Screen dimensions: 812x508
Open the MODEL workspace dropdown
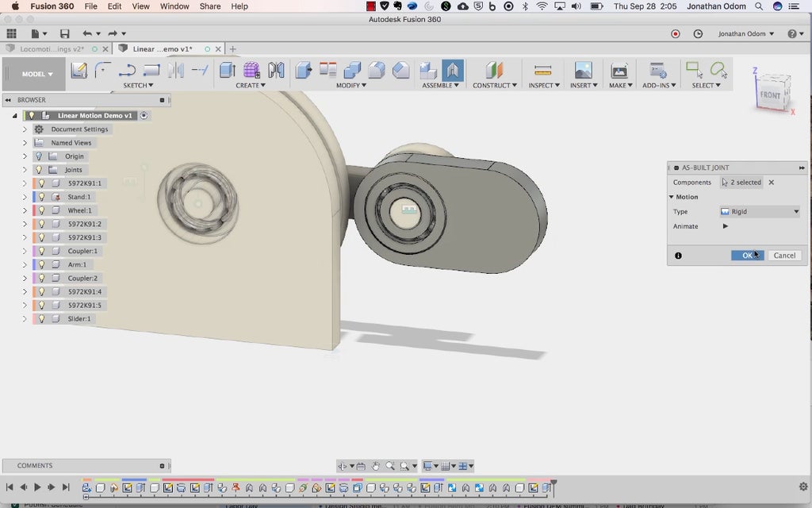(37, 75)
